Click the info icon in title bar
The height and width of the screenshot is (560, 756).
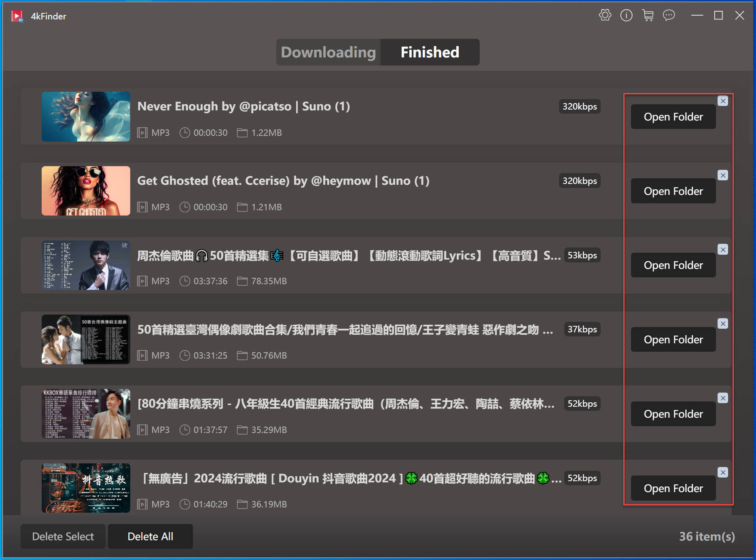point(626,15)
